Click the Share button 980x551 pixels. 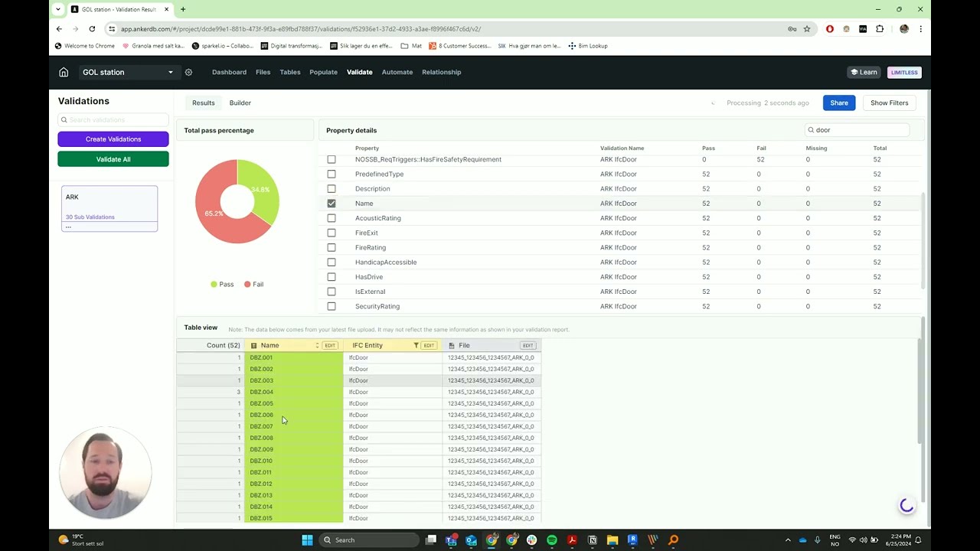point(839,103)
